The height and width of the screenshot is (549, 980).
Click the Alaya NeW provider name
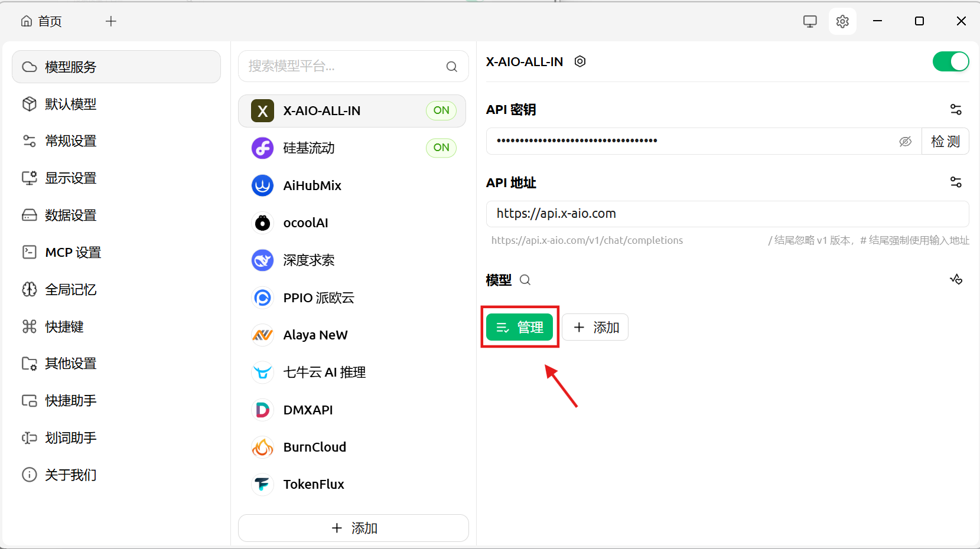click(315, 335)
